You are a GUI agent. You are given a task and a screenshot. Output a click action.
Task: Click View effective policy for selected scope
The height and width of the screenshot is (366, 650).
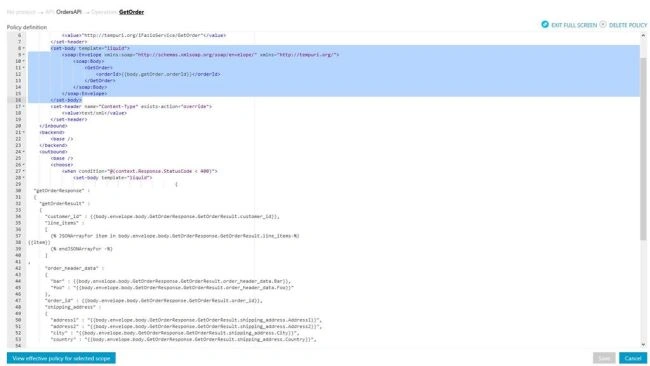(61, 358)
